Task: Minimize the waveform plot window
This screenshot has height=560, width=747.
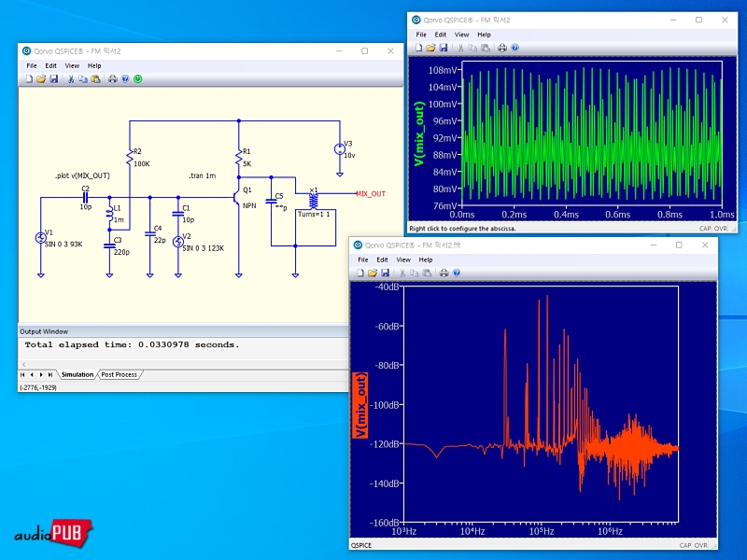Action: [673, 20]
